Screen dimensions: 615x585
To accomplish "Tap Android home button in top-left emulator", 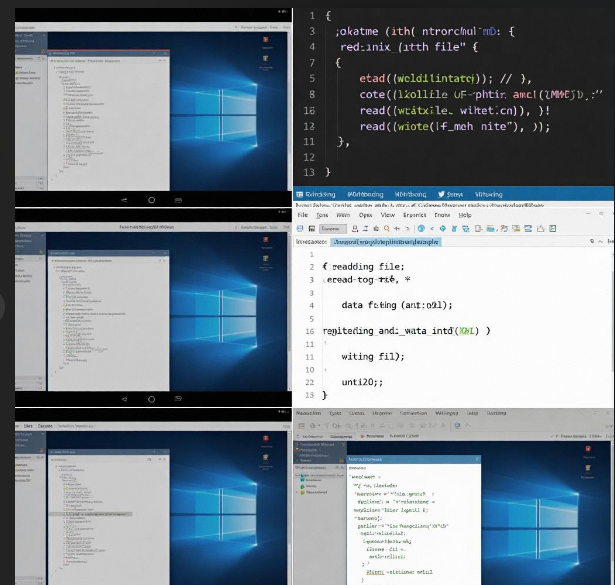I will pos(151,200).
